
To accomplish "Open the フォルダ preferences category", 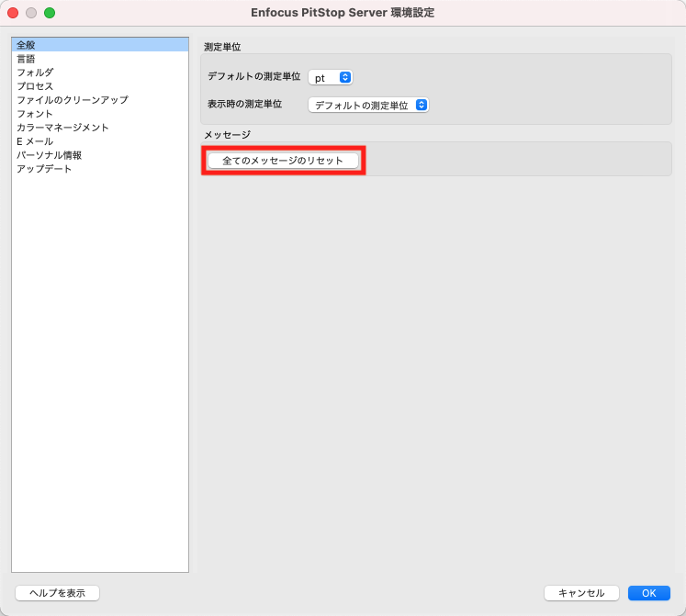I will (100, 73).
